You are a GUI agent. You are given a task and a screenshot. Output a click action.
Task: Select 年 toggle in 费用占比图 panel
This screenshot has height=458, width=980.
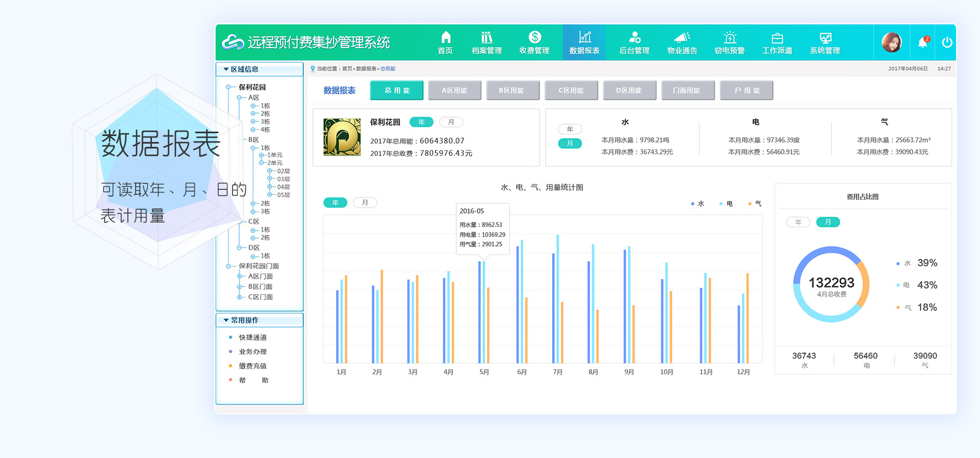point(798,222)
